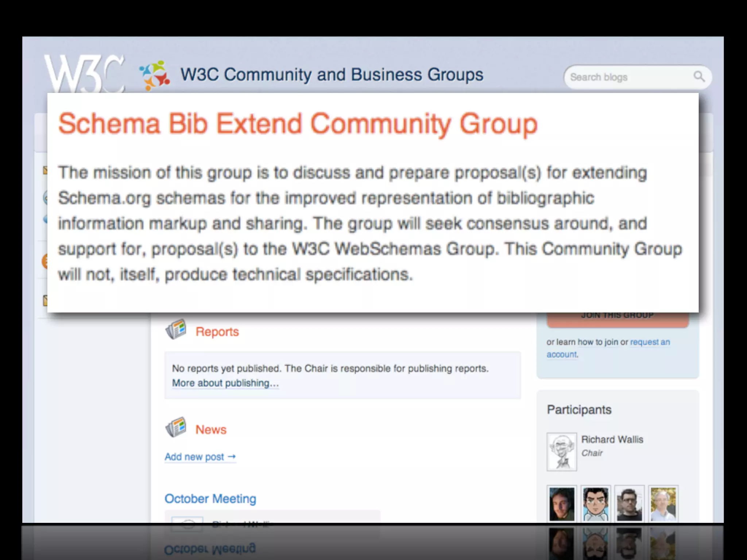Click the W3C Community and Business Groups heading
747x560 pixels.
[332, 75]
